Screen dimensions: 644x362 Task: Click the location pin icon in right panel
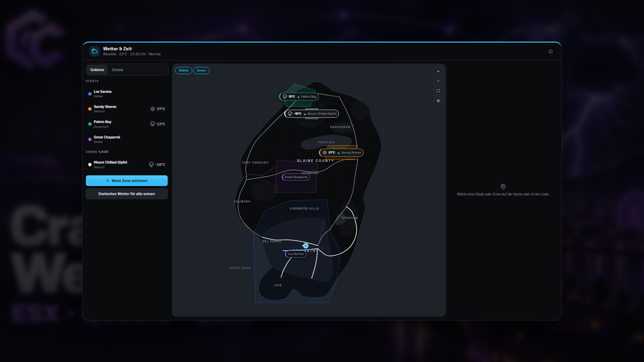(503, 187)
